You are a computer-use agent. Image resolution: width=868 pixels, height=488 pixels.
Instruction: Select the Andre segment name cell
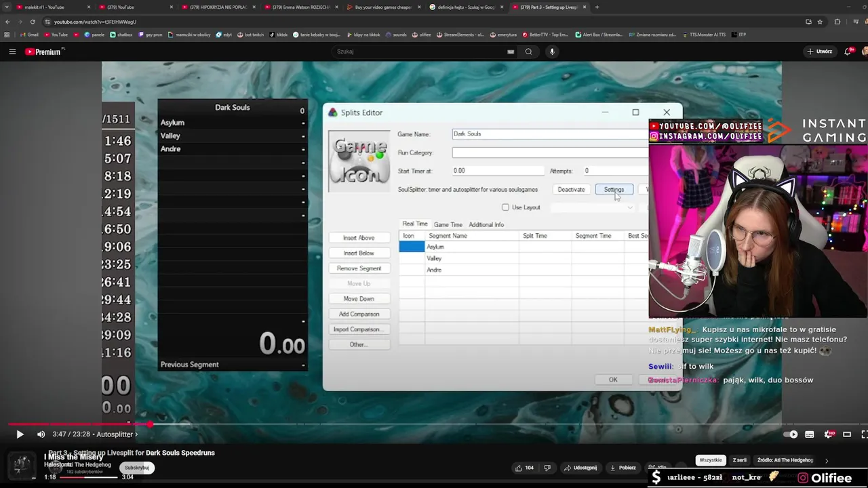(x=472, y=270)
